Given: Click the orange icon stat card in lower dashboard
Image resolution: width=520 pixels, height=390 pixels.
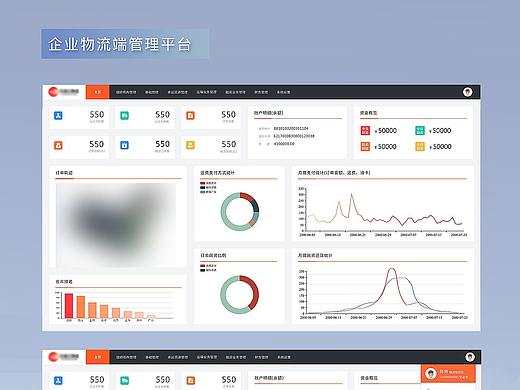Looking at the screenshot, I should 210,381.
